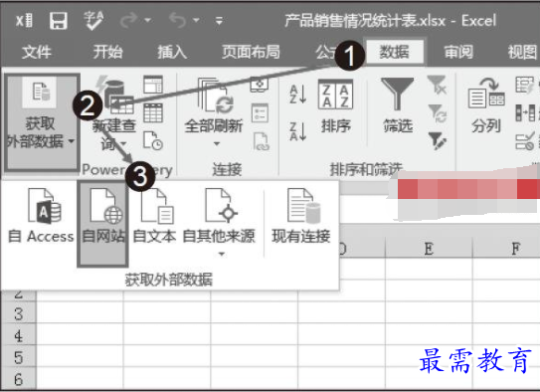The height and width of the screenshot is (392, 540).
Task: Click the Data Validation icon
Action: click(x=524, y=141)
